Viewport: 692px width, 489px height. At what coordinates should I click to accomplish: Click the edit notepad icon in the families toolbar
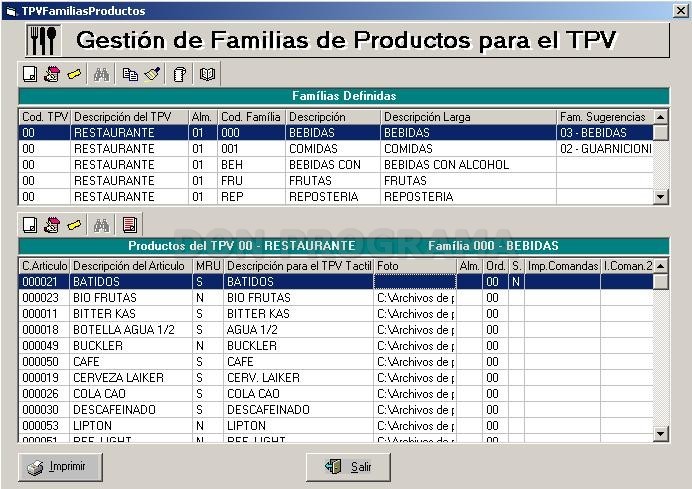pyautogui.click(x=52, y=74)
